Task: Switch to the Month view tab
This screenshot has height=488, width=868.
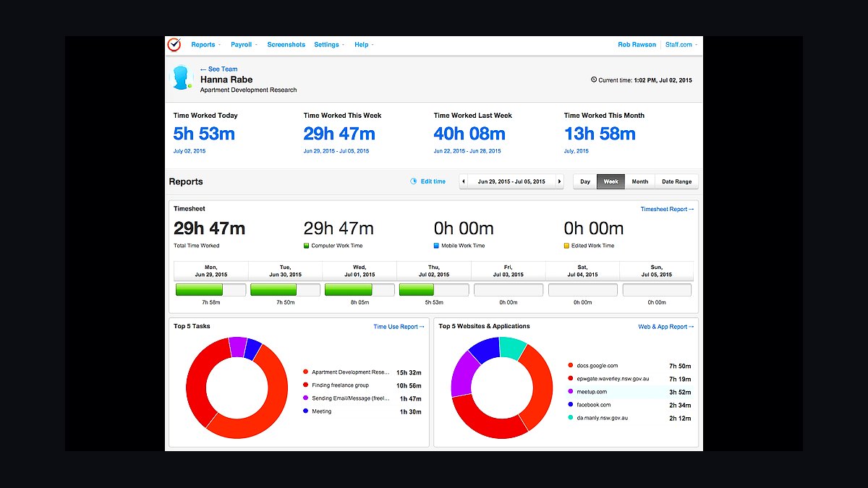Action: point(640,181)
